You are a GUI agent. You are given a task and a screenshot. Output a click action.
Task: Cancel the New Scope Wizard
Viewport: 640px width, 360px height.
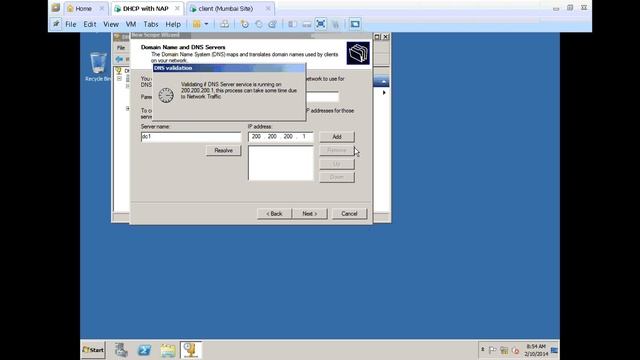[x=349, y=213]
